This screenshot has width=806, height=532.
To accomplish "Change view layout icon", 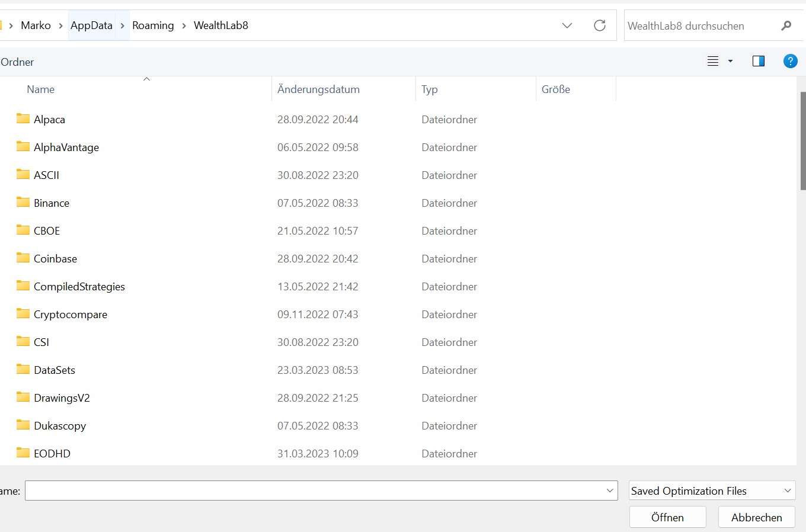I will [x=713, y=61].
